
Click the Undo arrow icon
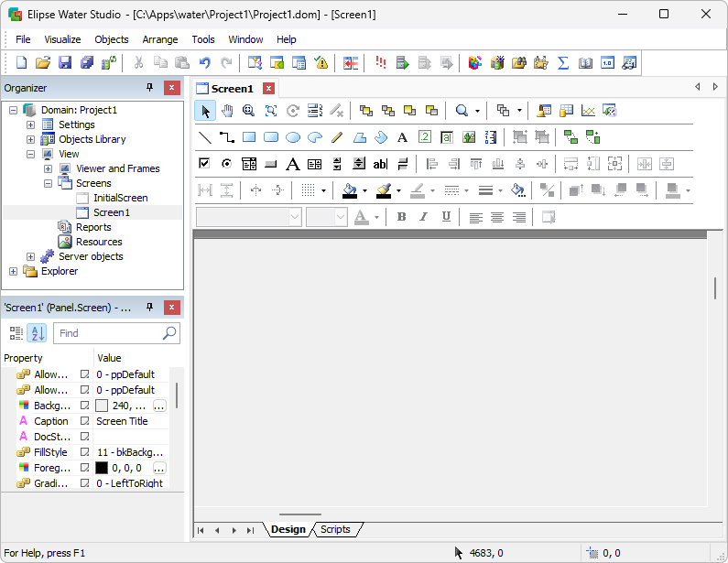tap(204, 62)
